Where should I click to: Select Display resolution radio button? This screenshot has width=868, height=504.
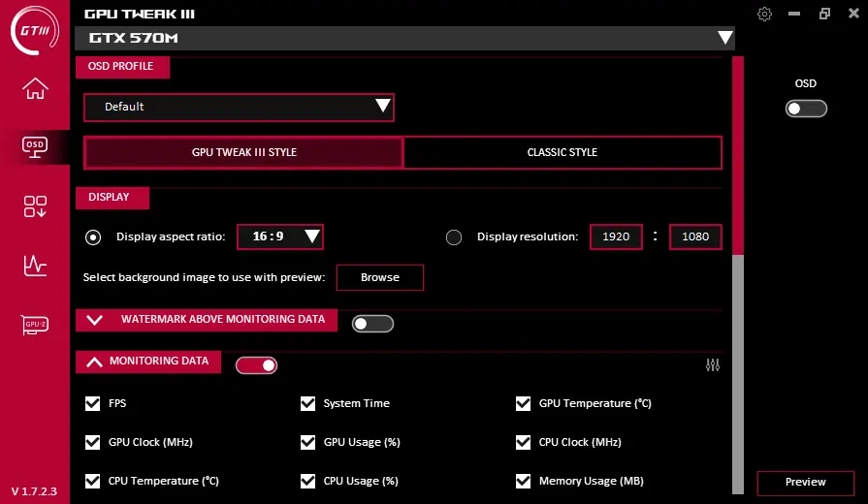pyautogui.click(x=454, y=237)
